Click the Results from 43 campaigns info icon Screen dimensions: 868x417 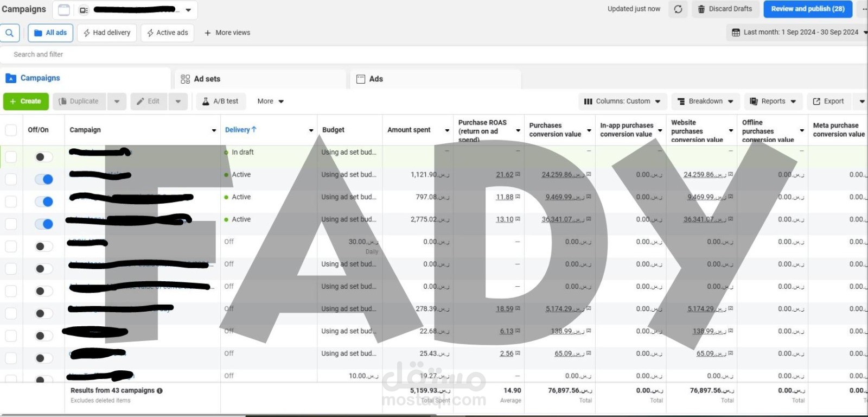coord(159,390)
